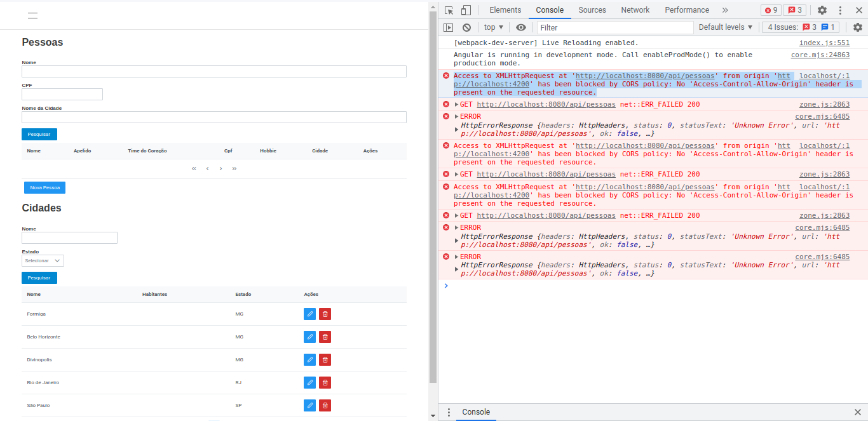The image size is (868, 421).
Task: Close the bottom Console drawer
Action: point(858,412)
